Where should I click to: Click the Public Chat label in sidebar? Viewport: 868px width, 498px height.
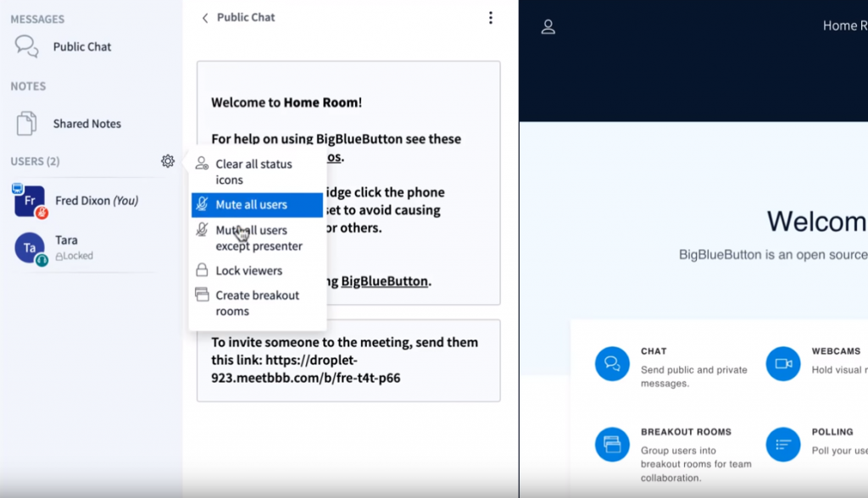point(82,47)
